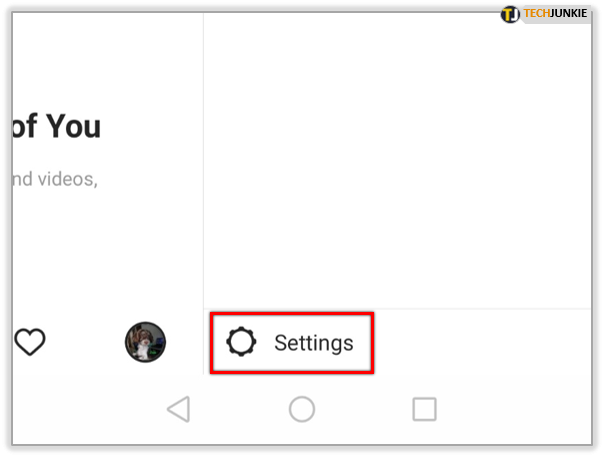This screenshot has height=457, width=604.
Task: Open the profile tab with dog avatar
Action: pos(145,342)
